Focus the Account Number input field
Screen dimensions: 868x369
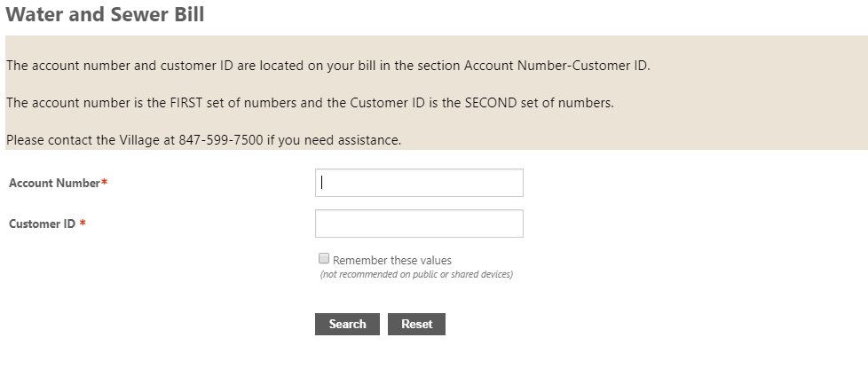[419, 183]
